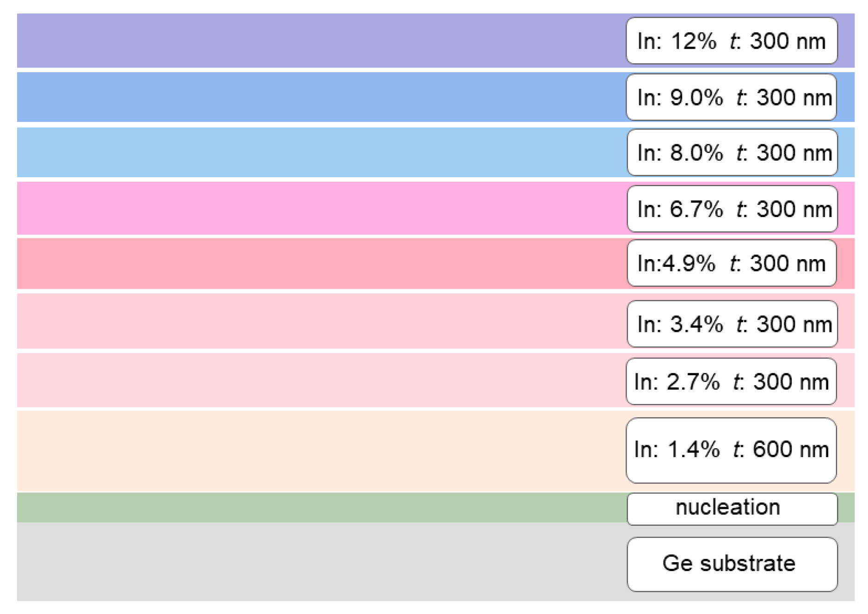
Task: Select the peach 600 nm thick layer
Action: (319, 451)
